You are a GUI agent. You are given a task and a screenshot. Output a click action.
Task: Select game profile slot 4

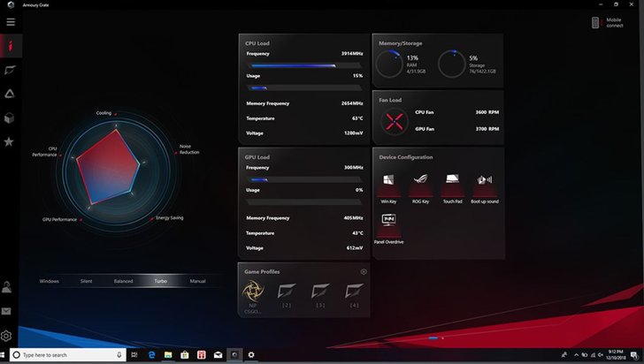354,295
